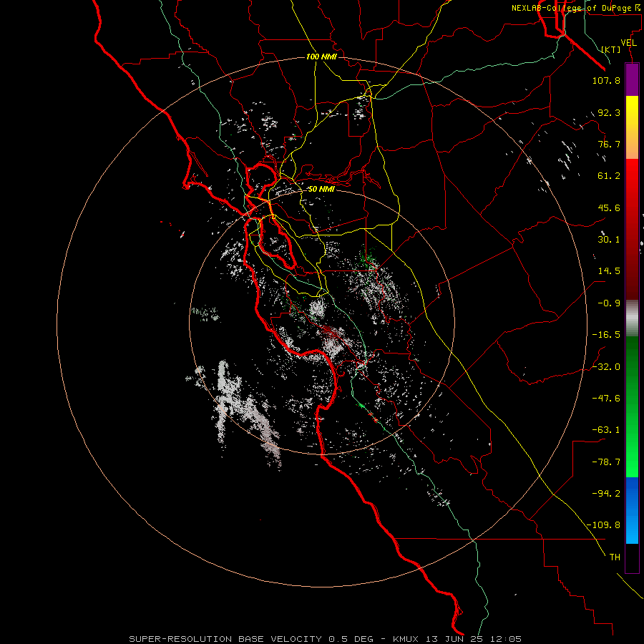Click the 76.7 scale value
Screen dimensions: 644x644
point(609,144)
